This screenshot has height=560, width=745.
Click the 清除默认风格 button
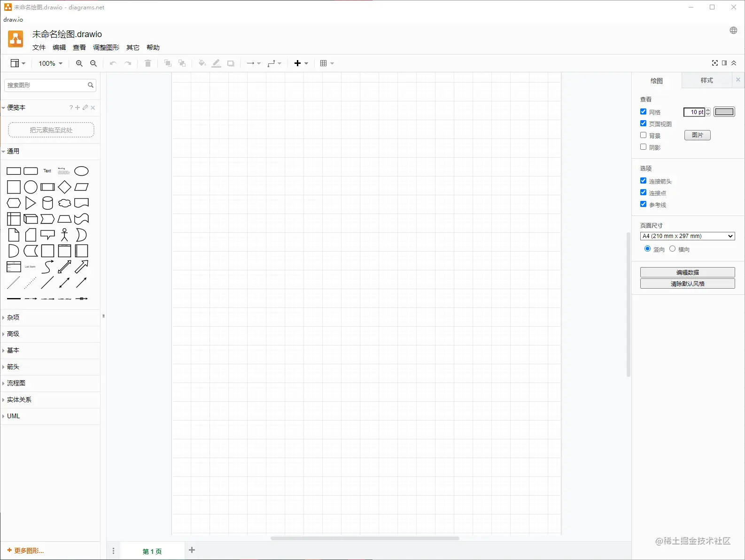point(687,284)
